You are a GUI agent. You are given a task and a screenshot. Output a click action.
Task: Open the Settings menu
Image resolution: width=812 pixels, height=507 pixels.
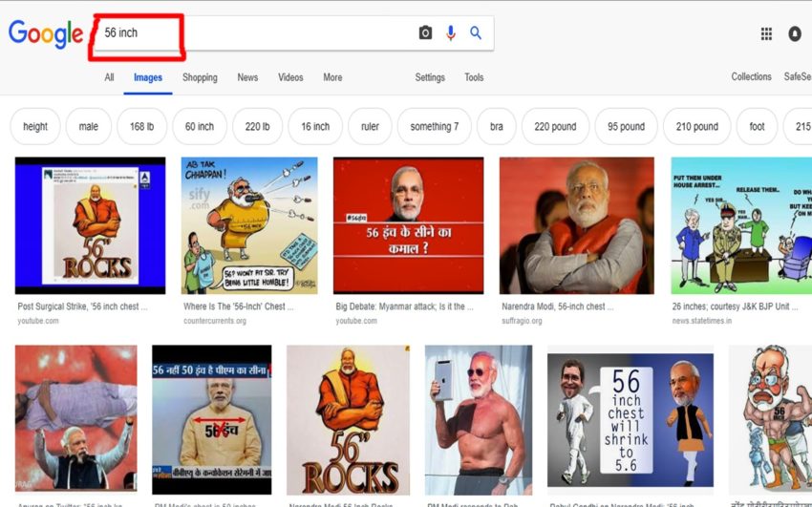tap(430, 77)
